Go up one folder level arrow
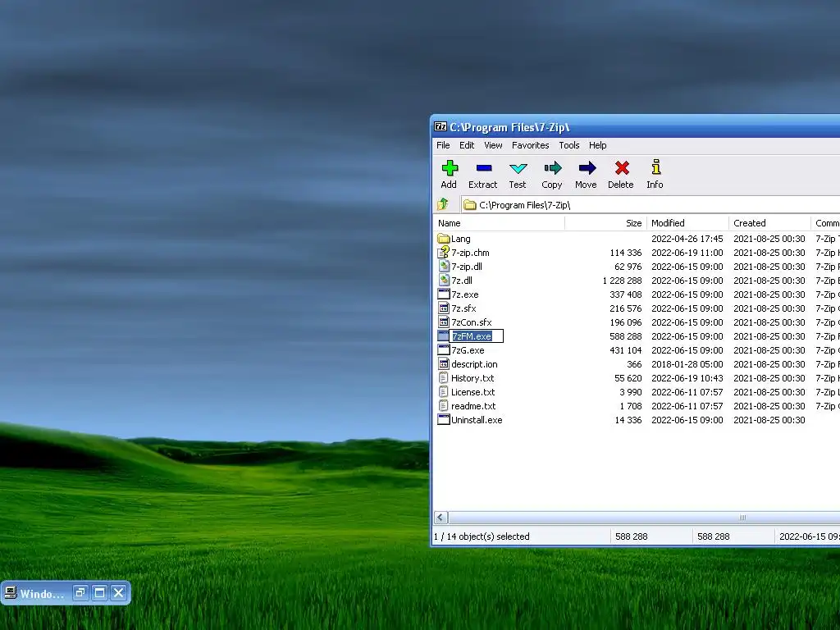This screenshot has width=840, height=630. coord(442,204)
